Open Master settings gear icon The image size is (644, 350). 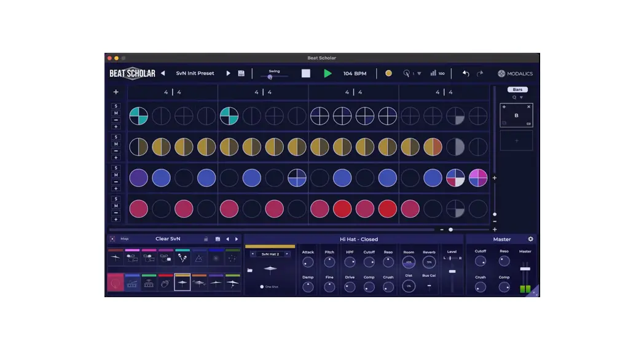tap(530, 239)
